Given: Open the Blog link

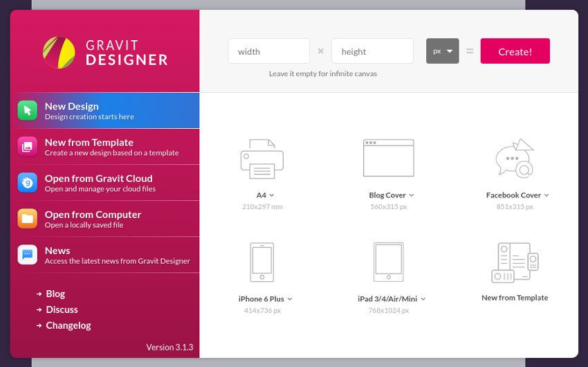Looking at the screenshot, I should (x=55, y=294).
